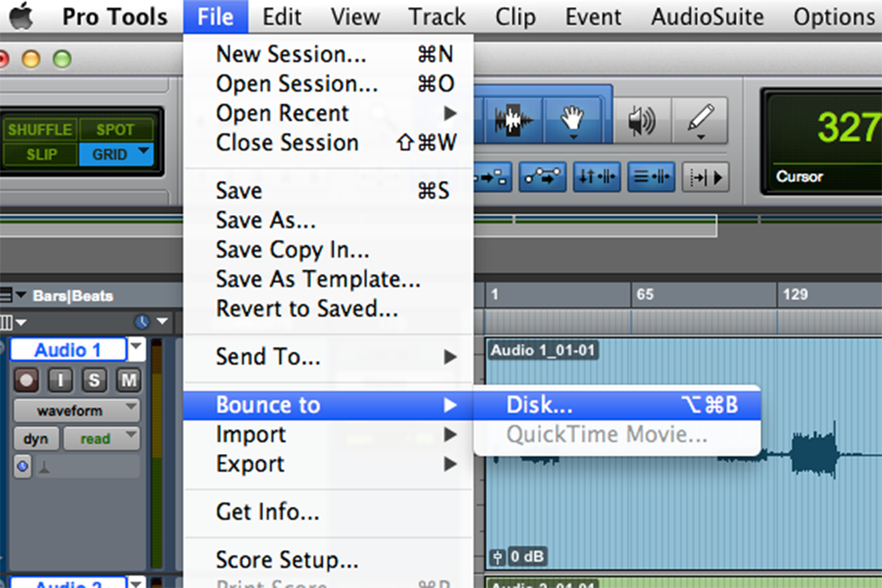Choose Save Copy In menu item
882x588 pixels.
(x=328, y=249)
